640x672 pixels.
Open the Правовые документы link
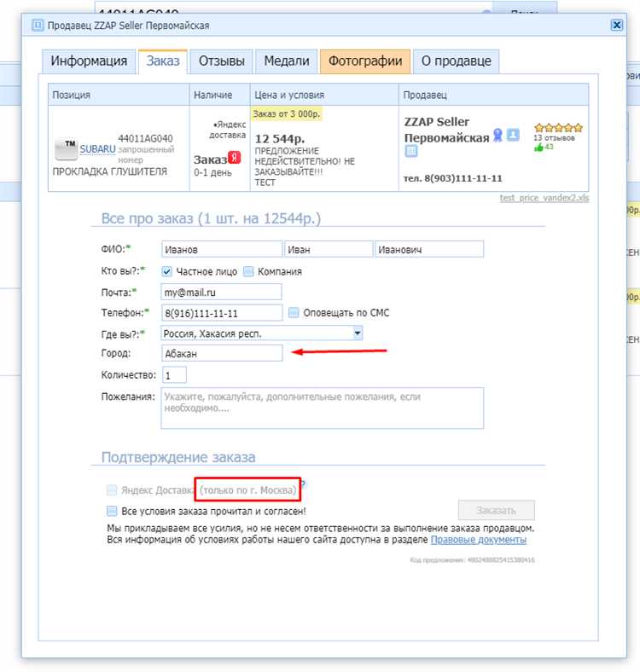(x=478, y=540)
